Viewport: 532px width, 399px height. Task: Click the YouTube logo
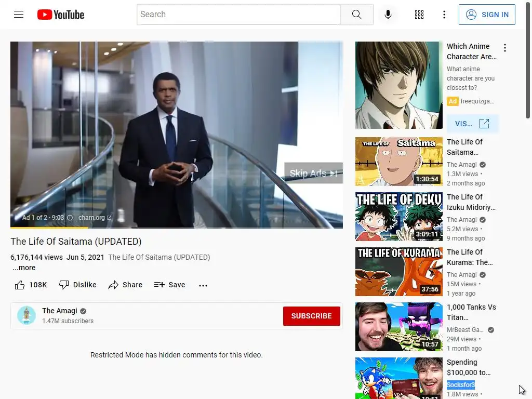point(61,15)
